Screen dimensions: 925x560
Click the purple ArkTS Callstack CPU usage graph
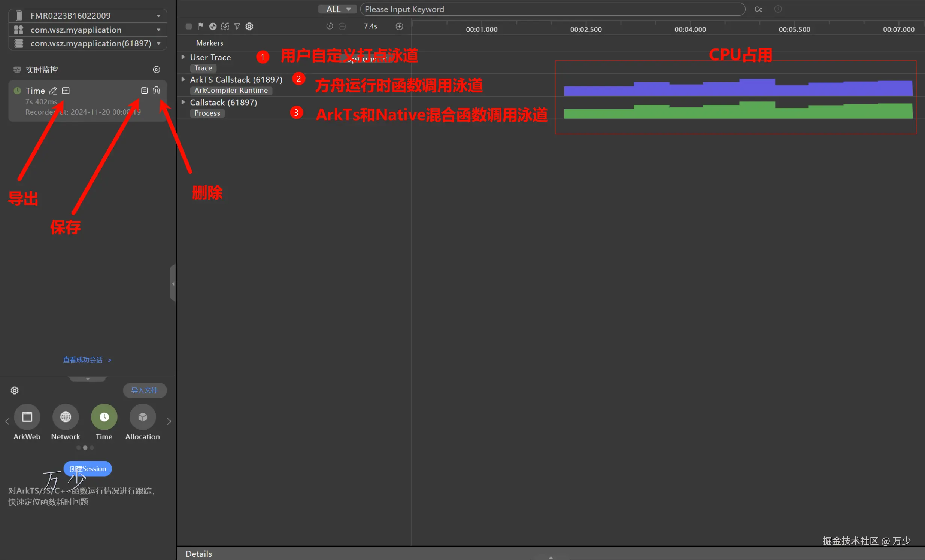738,89
